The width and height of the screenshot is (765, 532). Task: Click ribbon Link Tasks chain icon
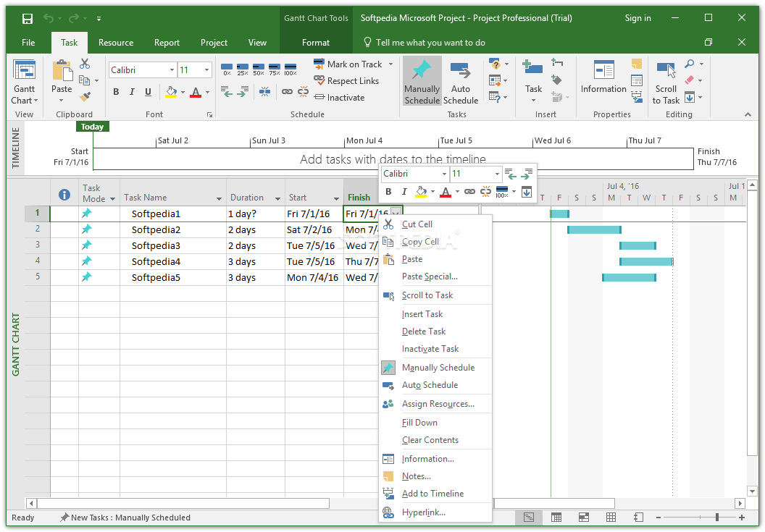coord(287,91)
